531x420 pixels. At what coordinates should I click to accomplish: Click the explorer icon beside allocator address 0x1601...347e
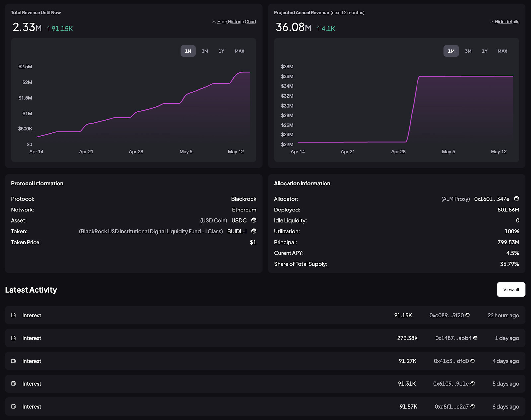click(x=516, y=199)
